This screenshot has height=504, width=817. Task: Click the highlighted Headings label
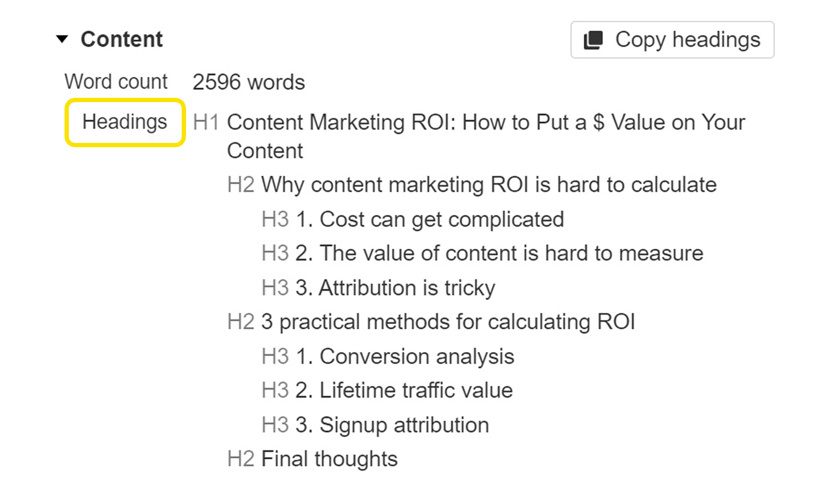[124, 122]
